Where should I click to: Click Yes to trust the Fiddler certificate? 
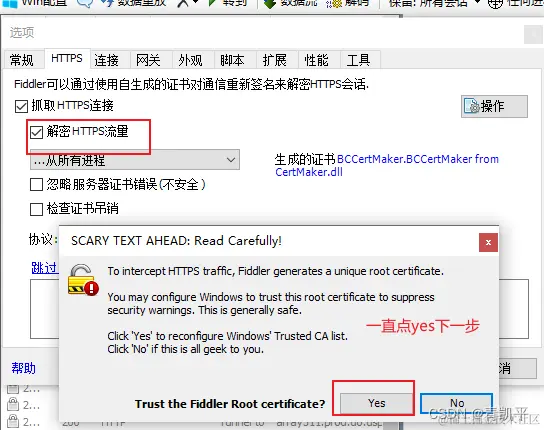pos(376,403)
